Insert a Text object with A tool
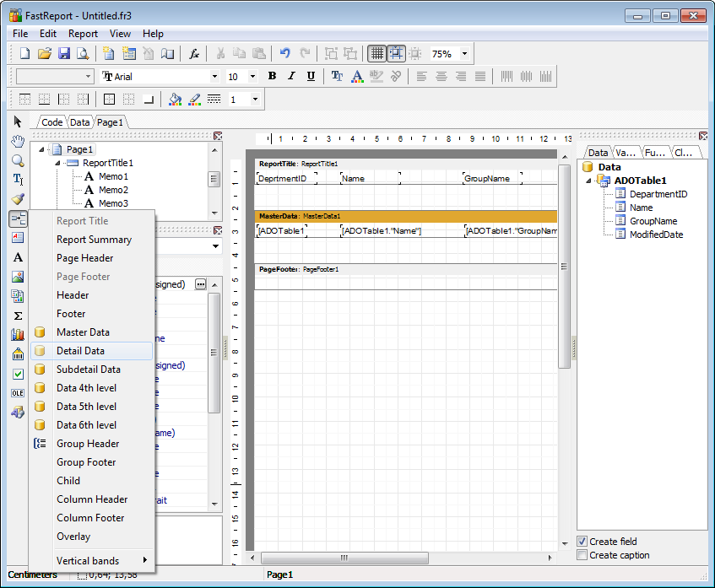This screenshot has width=715, height=588. pos(18,257)
